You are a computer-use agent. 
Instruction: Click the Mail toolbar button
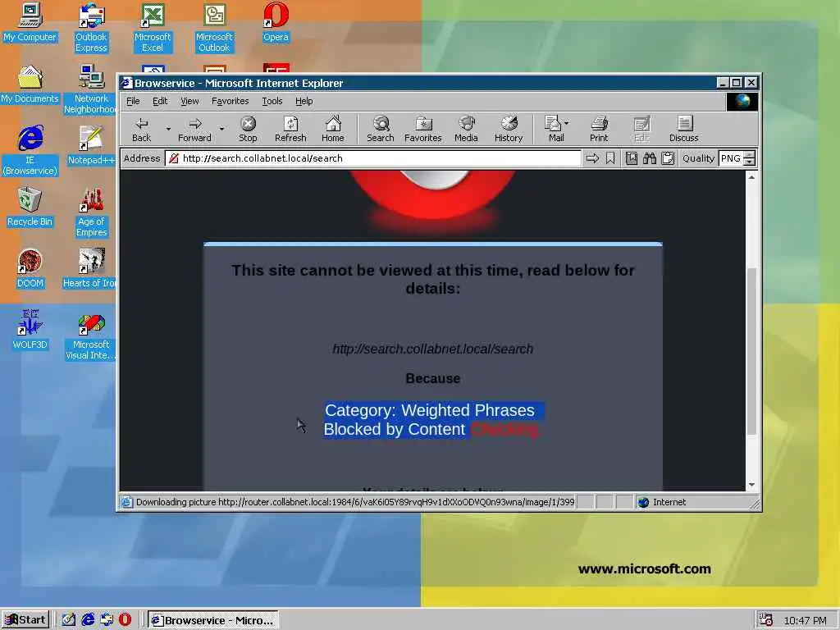pyautogui.click(x=554, y=129)
